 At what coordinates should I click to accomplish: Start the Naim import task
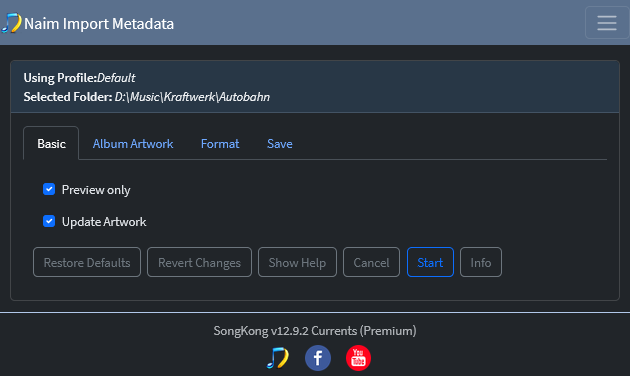430,262
